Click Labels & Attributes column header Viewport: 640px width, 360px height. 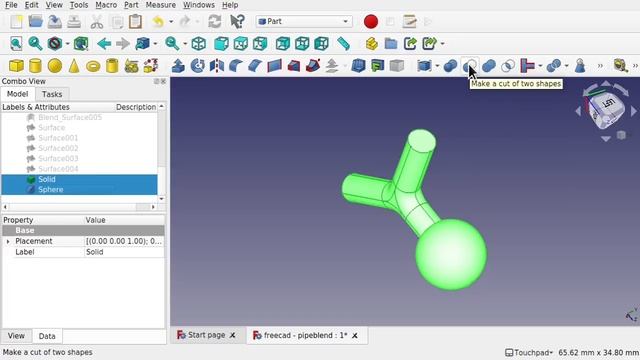pos(36,107)
